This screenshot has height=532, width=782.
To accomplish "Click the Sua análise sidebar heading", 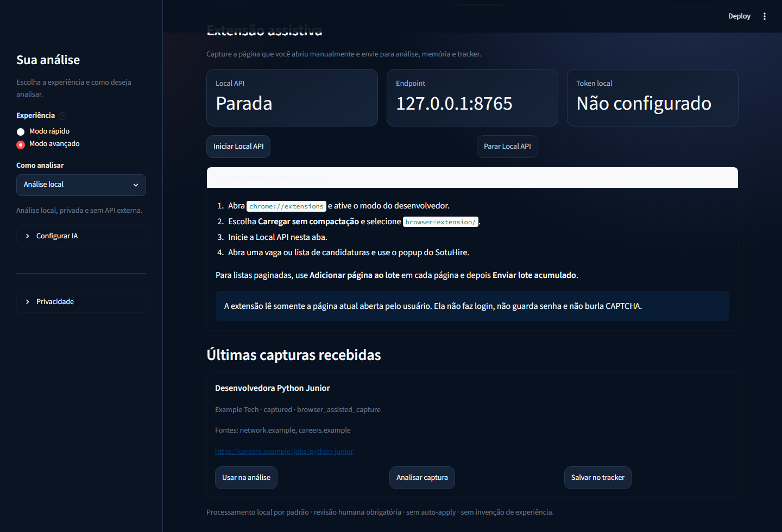I will pyautogui.click(x=48, y=60).
